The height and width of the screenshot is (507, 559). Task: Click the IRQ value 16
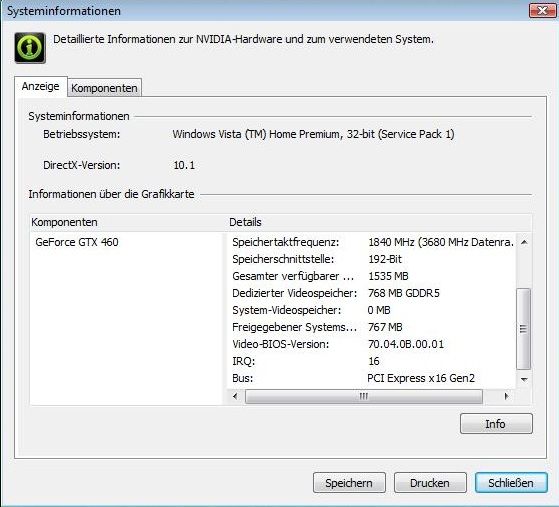pos(374,361)
